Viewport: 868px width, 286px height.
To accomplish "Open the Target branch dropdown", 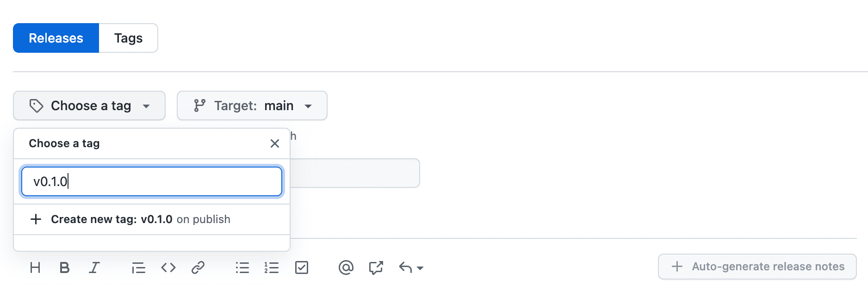I will (252, 106).
